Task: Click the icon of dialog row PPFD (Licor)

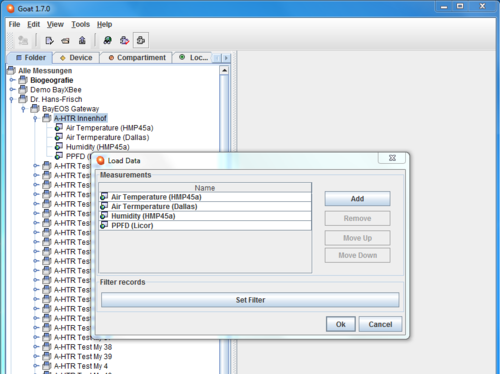Action: (x=104, y=225)
